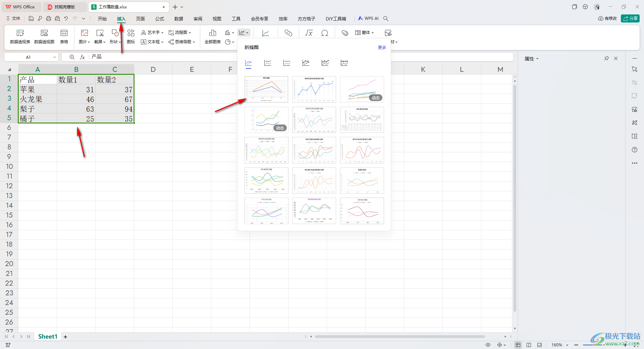This screenshot has width=644, height=349.
Task: Click the sparkline line chart icon in ribbon
Action: click(266, 33)
